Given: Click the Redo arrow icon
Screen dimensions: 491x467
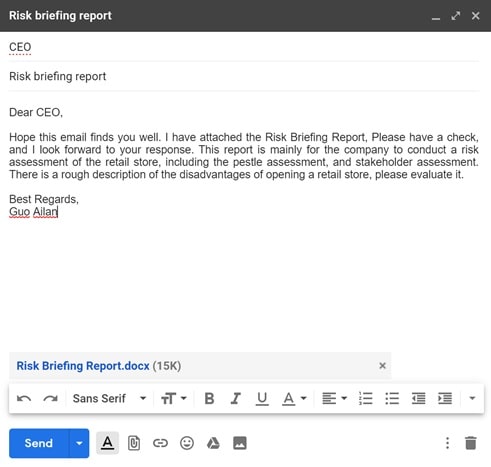Looking at the screenshot, I should pyautogui.click(x=50, y=398).
